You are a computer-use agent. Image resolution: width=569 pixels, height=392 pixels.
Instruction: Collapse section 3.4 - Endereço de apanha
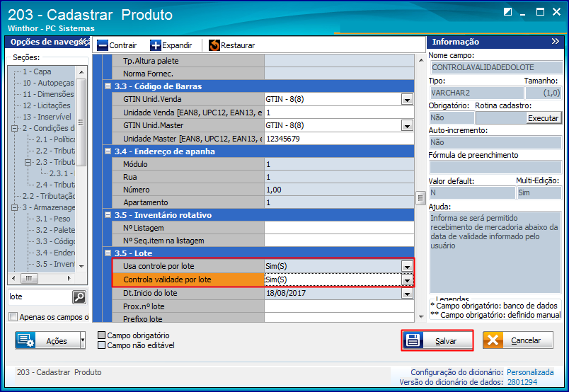pyautogui.click(x=108, y=151)
